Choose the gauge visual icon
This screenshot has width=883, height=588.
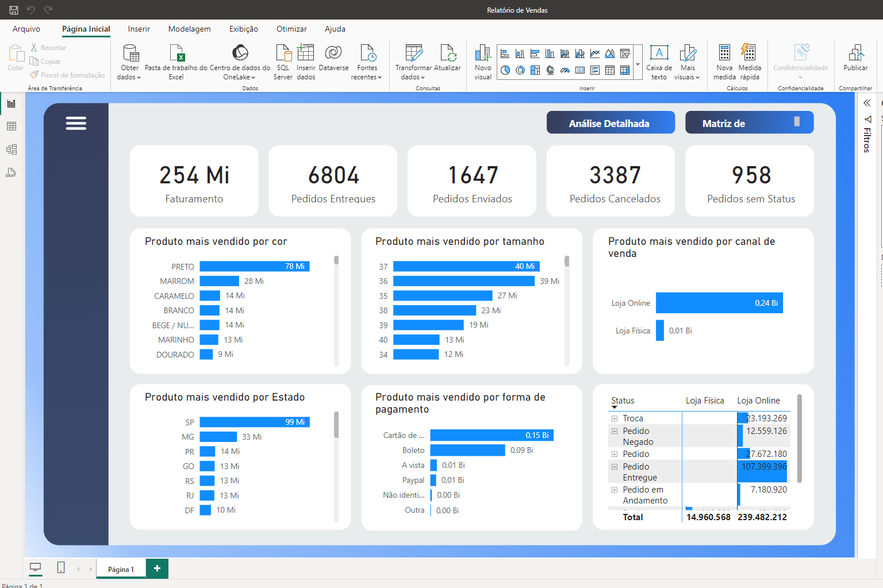pos(565,70)
